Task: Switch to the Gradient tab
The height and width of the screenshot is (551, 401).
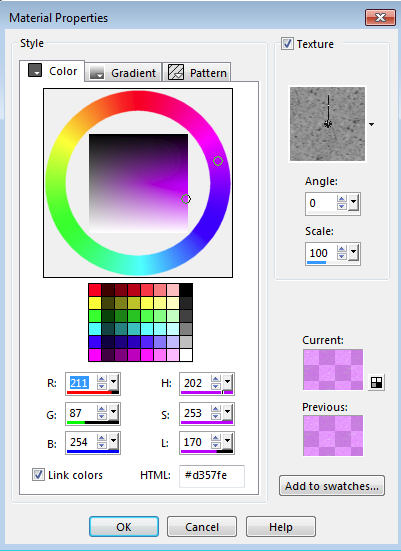Action: pos(123,73)
